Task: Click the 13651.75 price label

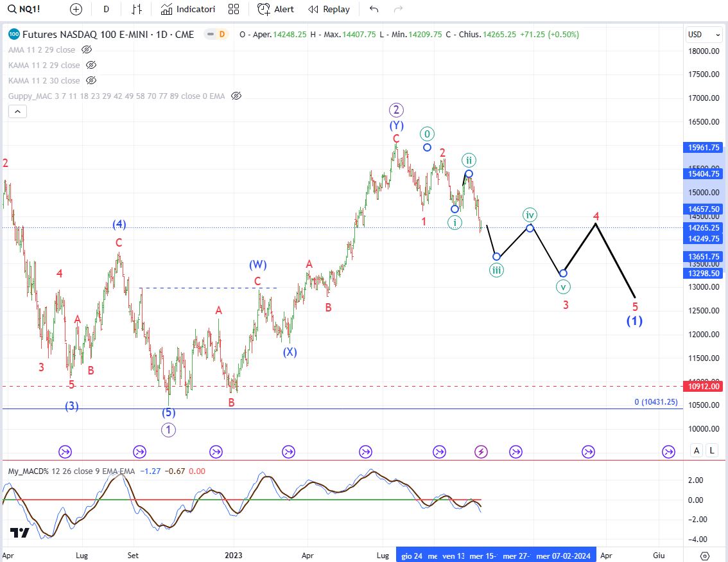Action: [704, 256]
